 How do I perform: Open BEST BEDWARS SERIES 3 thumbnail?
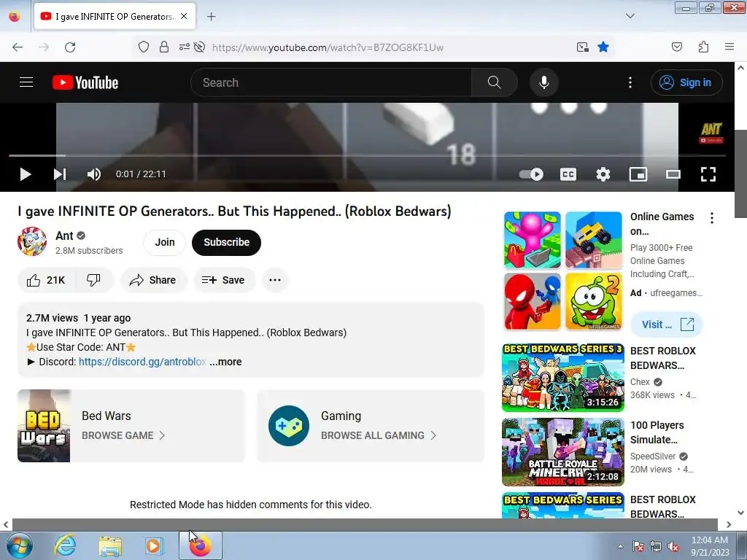[562, 378]
